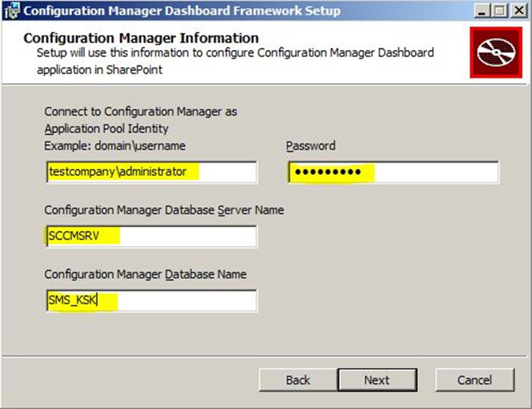Click the window title bar text
The width and height of the screenshot is (532, 409).
pos(182,11)
